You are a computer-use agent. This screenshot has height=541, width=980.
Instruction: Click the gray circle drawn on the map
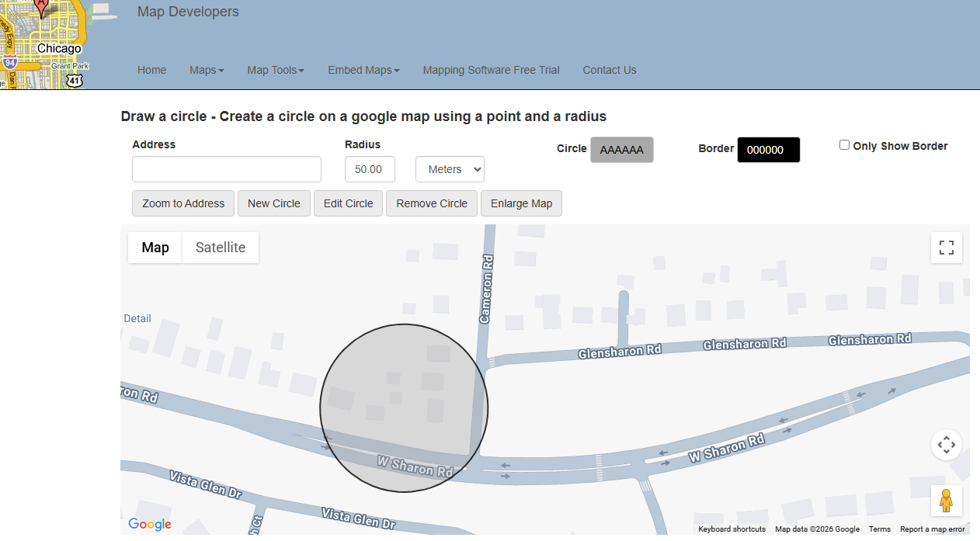pyautogui.click(x=404, y=407)
